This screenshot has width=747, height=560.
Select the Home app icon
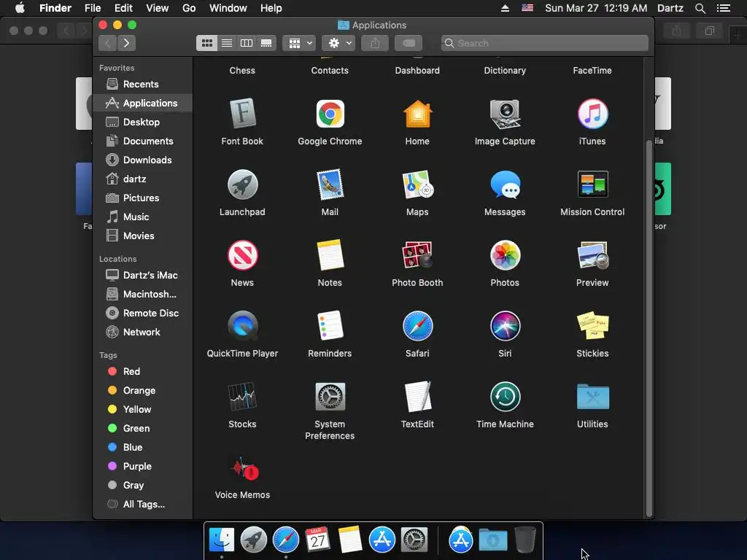[417, 114]
